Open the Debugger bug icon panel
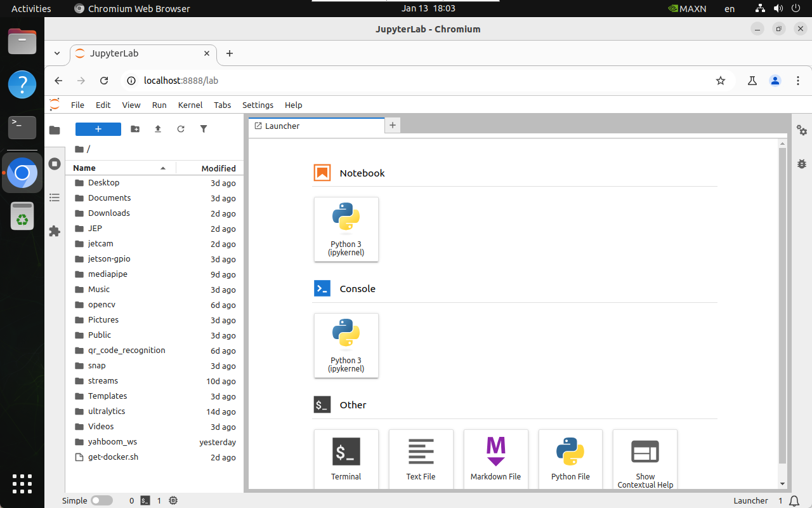812x508 pixels. pos(802,164)
